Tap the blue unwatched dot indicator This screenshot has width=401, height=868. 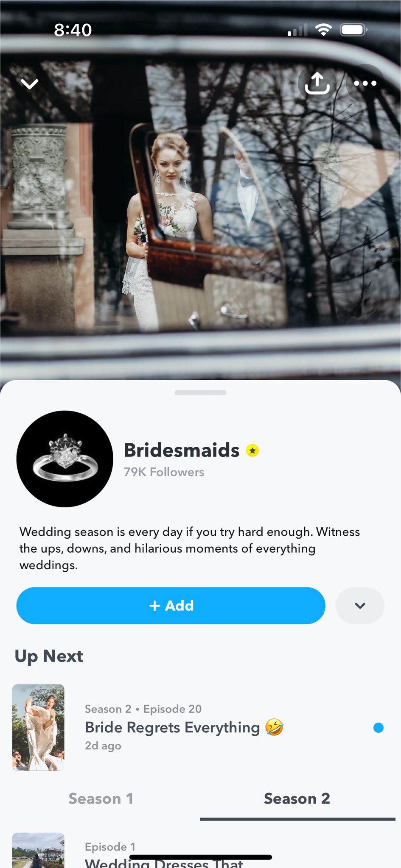tap(379, 727)
